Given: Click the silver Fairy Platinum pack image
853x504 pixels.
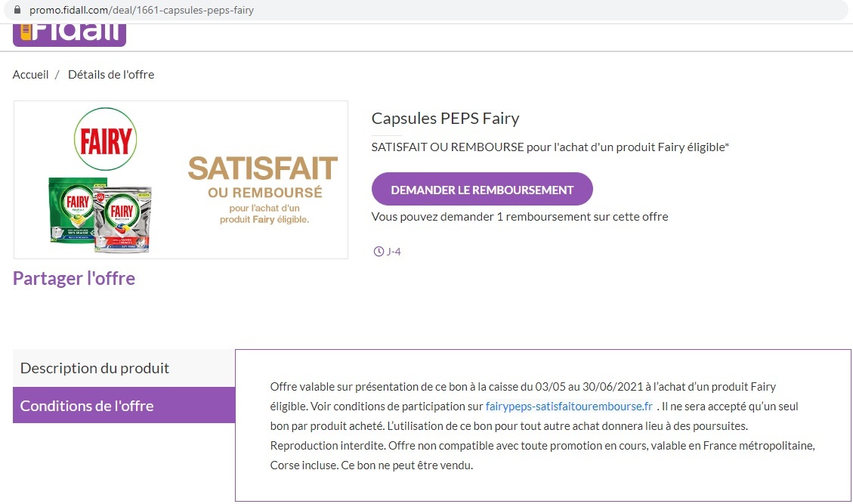Looking at the screenshot, I should pyautogui.click(x=123, y=219).
